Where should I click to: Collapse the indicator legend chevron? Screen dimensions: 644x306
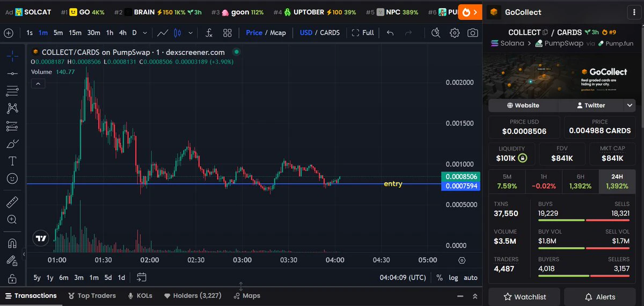point(38,84)
